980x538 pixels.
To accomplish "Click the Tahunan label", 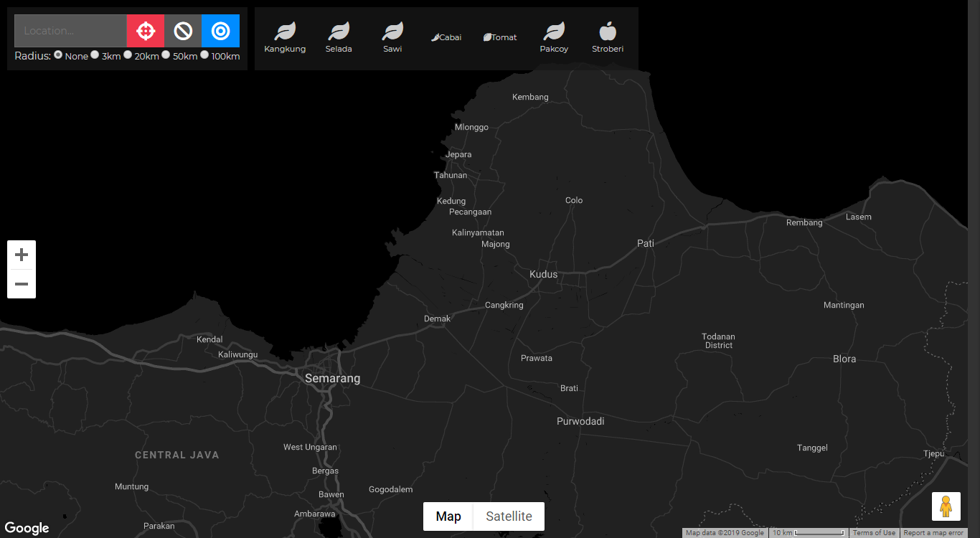I will click(x=451, y=175).
